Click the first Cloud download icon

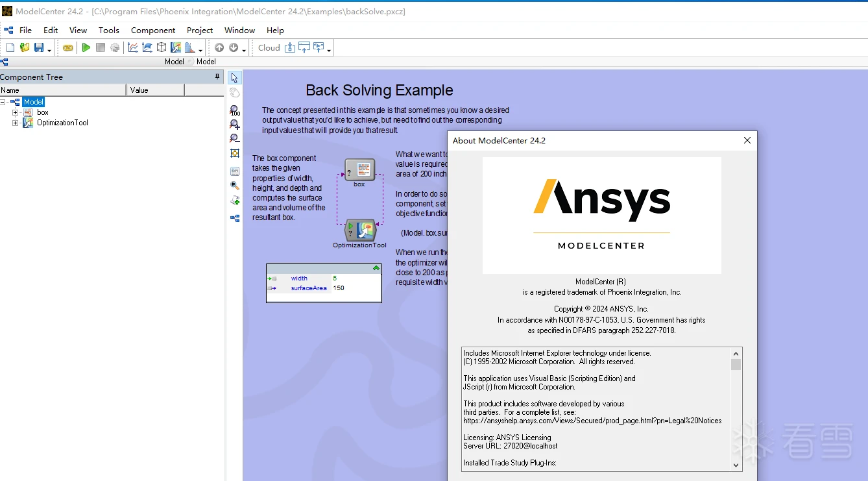(x=290, y=47)
